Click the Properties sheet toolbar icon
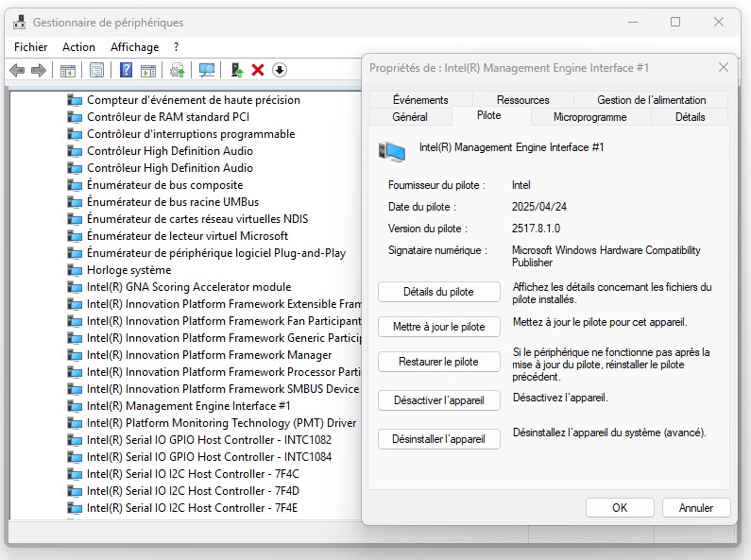Viewport: 751px width, 560px height. (x=96, y=70)
